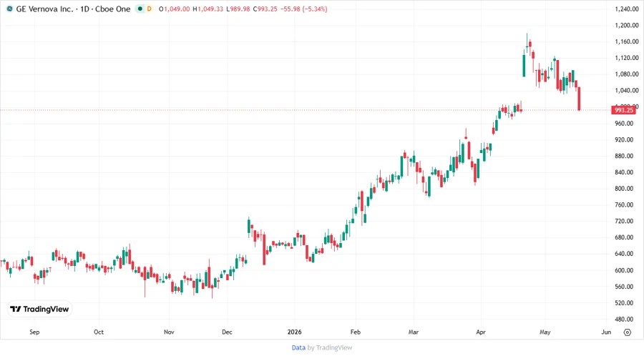This screenshot has width=644, height=356.
Task: Open the TradingView logo badge
Action: point(40,309)
